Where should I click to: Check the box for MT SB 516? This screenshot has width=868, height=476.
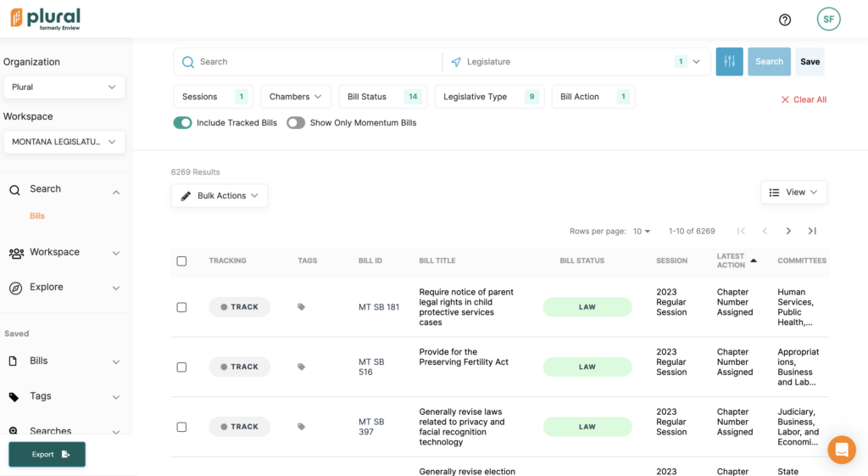pyautogui.click(x=181, y=367)
